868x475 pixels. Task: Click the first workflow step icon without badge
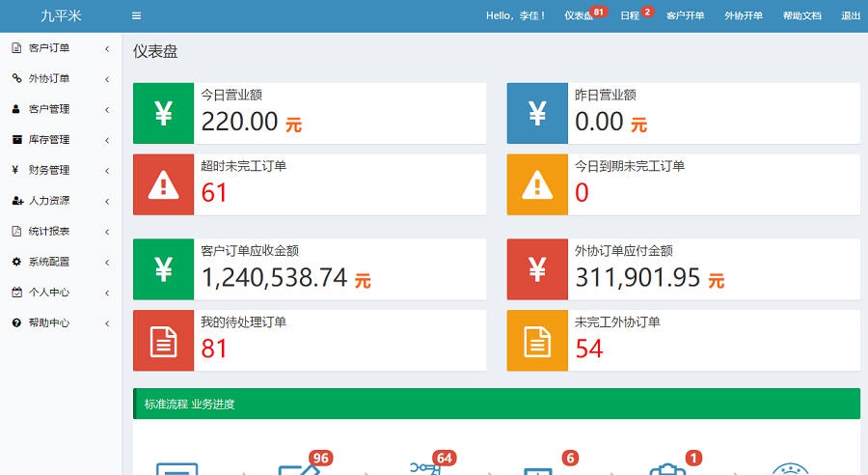(x=177, y=469)
